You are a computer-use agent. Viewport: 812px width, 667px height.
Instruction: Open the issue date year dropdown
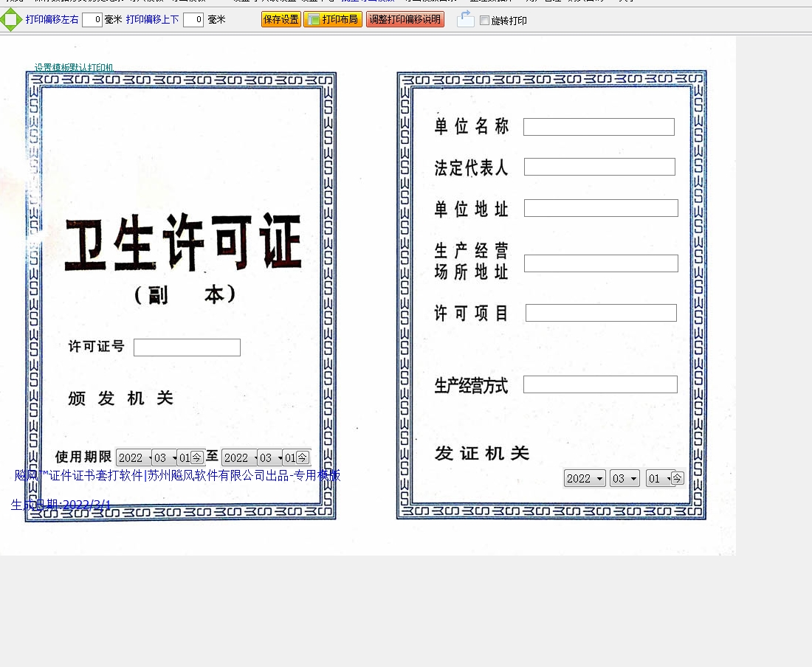point(585,478)
